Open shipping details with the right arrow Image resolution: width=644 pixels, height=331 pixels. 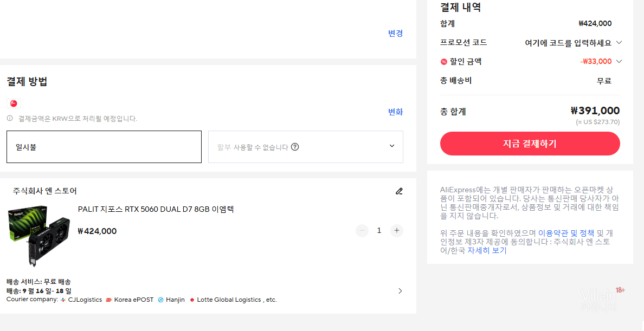(400, 291)
